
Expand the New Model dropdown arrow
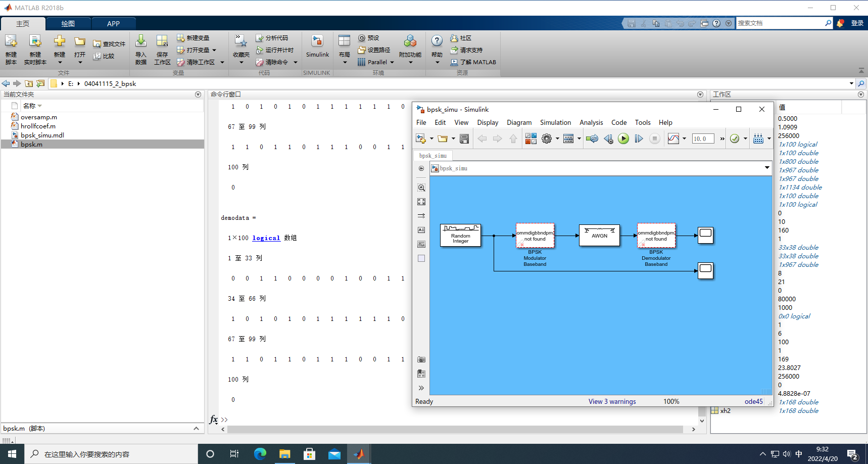pyautogui.click(x=431, y=138)
